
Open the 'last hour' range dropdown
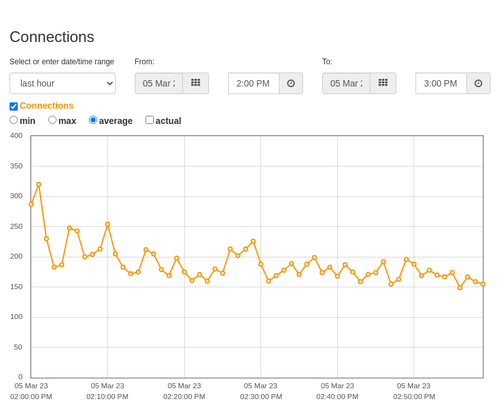point(62,83)
